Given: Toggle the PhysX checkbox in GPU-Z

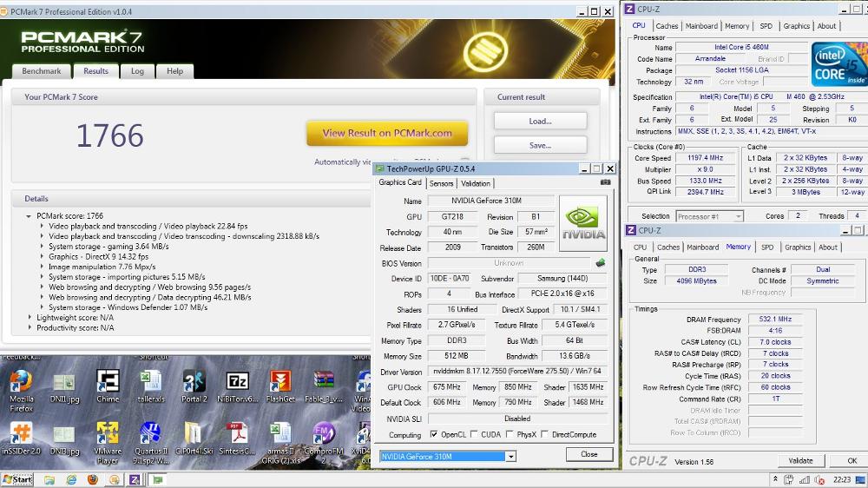Looking at the screenshot, I should click(510, 434).
